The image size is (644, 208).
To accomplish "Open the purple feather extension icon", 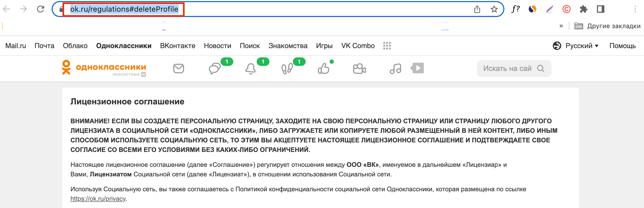I will pos(550,9).
